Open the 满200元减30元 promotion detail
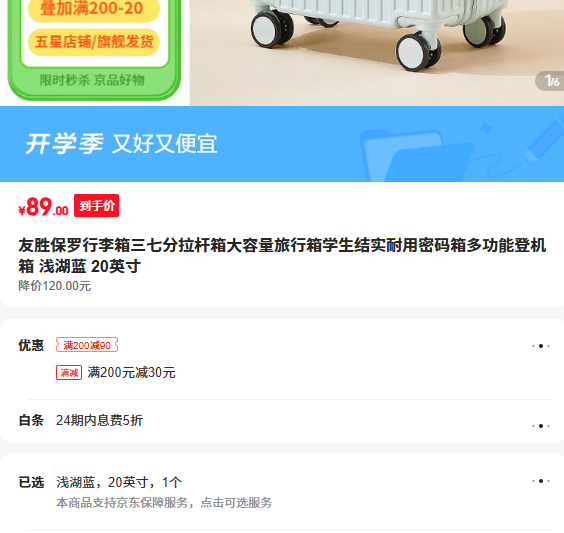 pos(131,373)
